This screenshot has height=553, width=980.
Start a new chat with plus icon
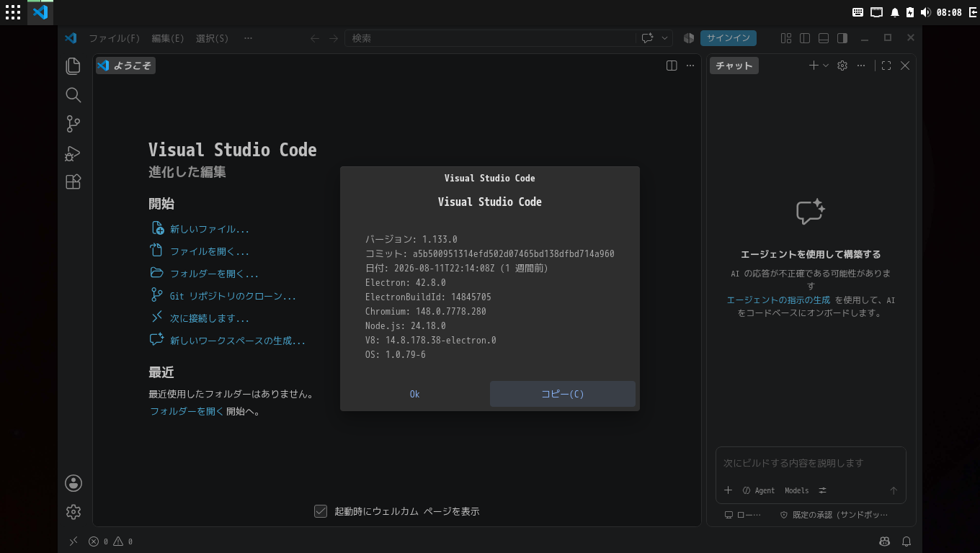pyautogui.click(x=814, y=66)
